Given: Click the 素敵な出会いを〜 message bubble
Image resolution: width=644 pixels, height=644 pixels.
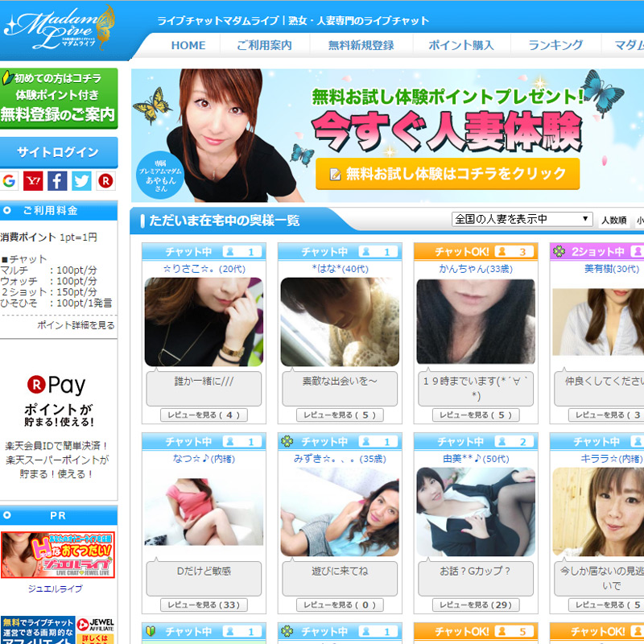Looking at the screenshot, I should (x=340, y=388).
